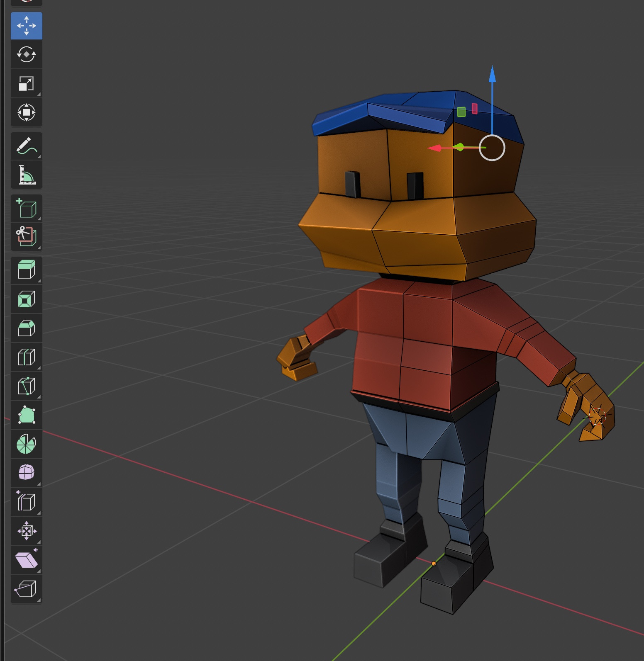The image size is (644, 661).
Task: Select the Bevel tool
Action: pyautogui.click(x=27, y=328)
